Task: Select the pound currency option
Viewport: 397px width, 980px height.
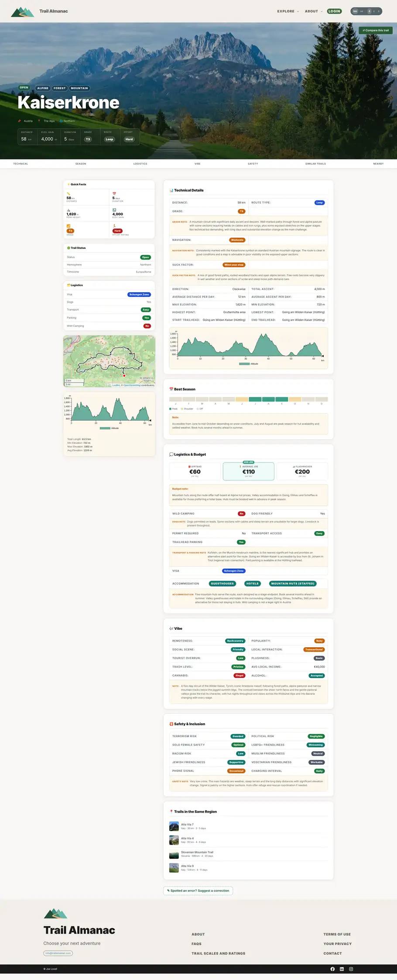Action: click(374, 11)
